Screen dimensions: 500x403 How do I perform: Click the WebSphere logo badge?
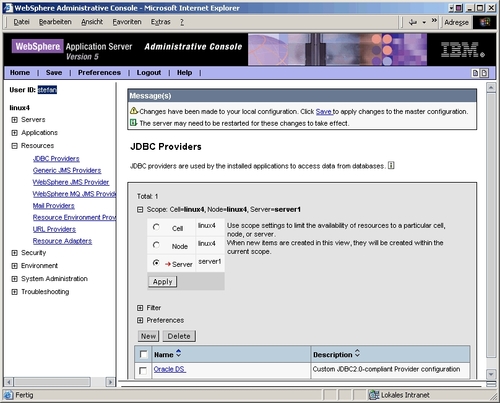[x=37, y=46]
